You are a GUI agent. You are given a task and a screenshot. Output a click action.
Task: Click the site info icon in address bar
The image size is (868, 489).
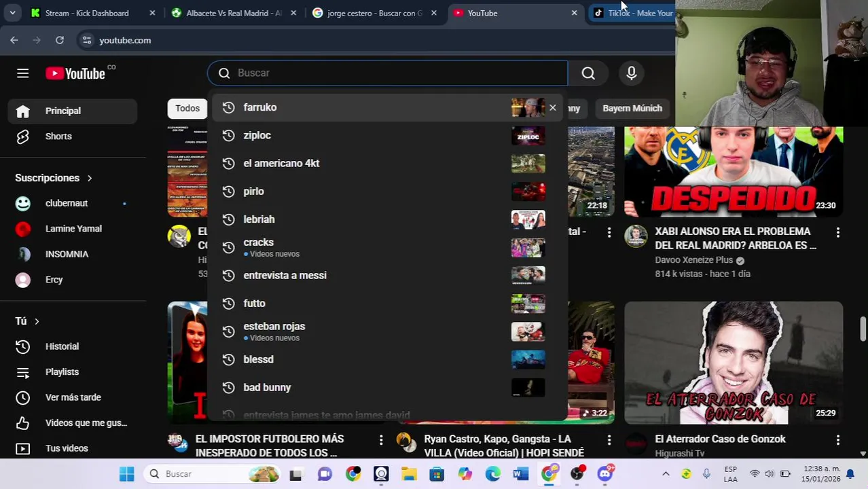click(87, 40)
